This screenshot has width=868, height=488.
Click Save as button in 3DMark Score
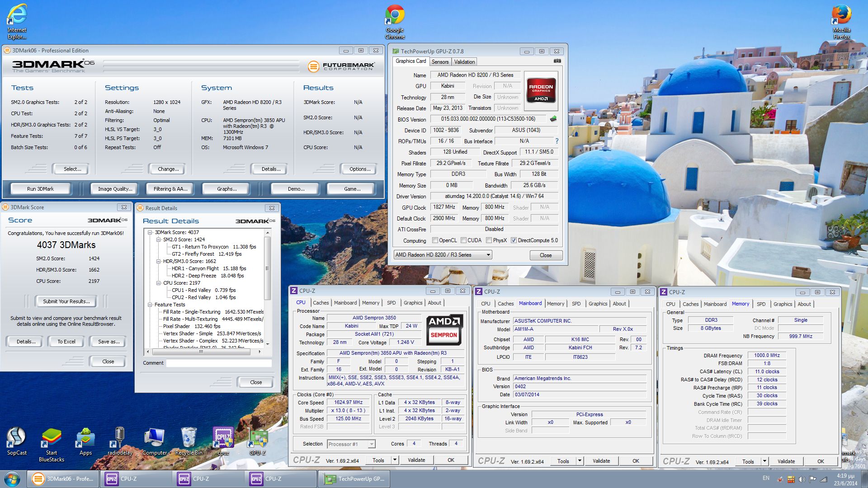tap(108, 342)
